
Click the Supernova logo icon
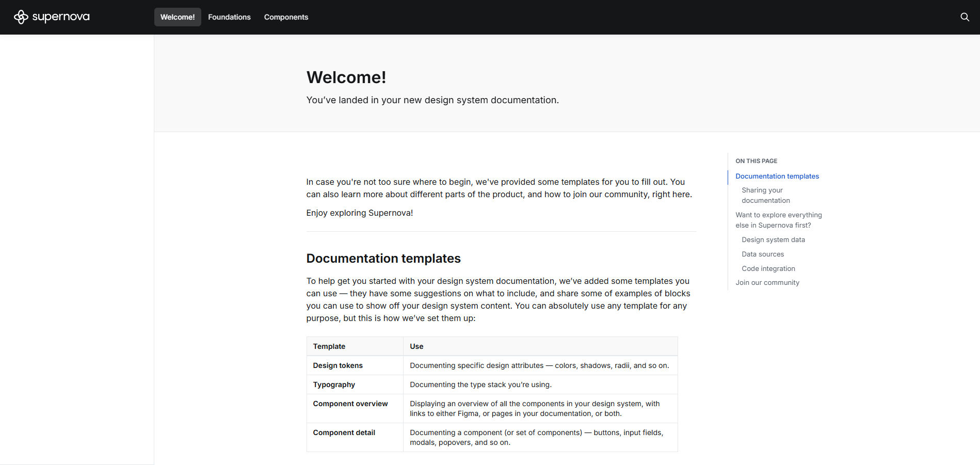click(21, 17)
